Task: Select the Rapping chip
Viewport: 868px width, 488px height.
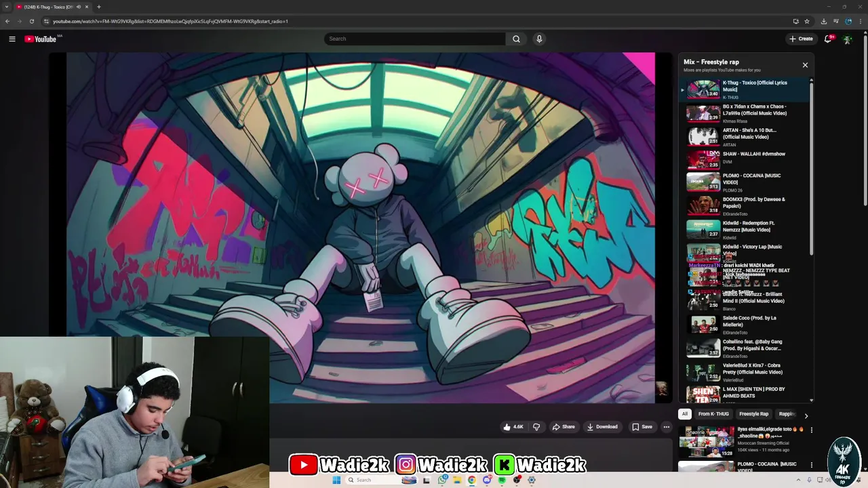Action: [x=787, y=414]
